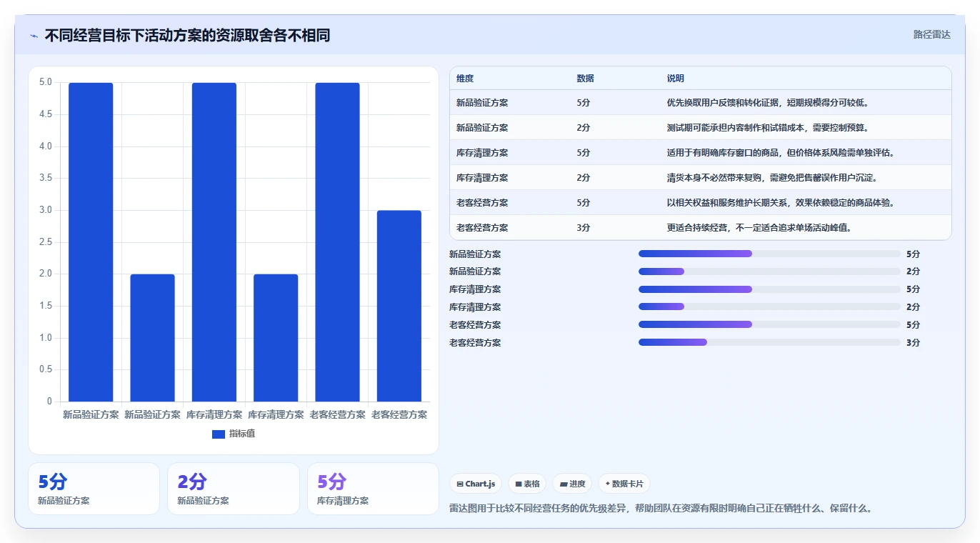The image size is (980, 543).
Task: Click the 1.5 tick label on the y-axis
Action: 46,306
